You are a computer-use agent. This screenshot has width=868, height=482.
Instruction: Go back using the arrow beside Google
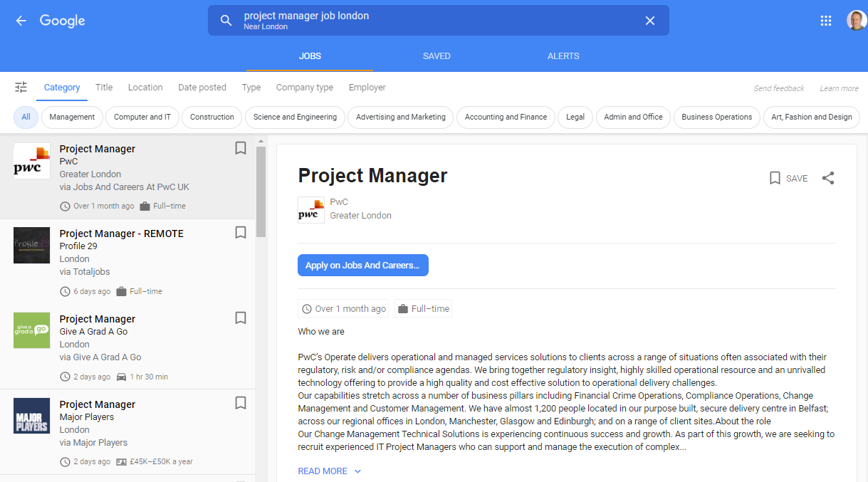(21, 21)
